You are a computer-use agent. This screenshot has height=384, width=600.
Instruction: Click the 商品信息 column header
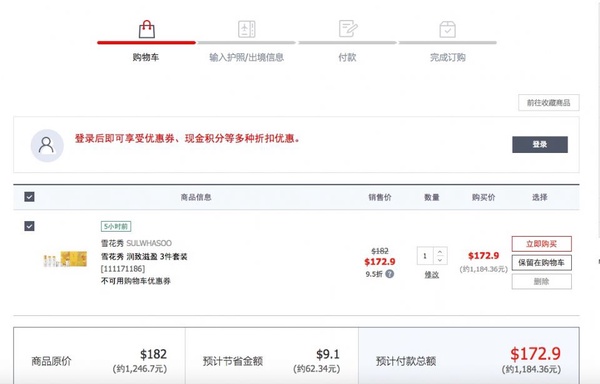pyautogui.click(x=196, y=197)
